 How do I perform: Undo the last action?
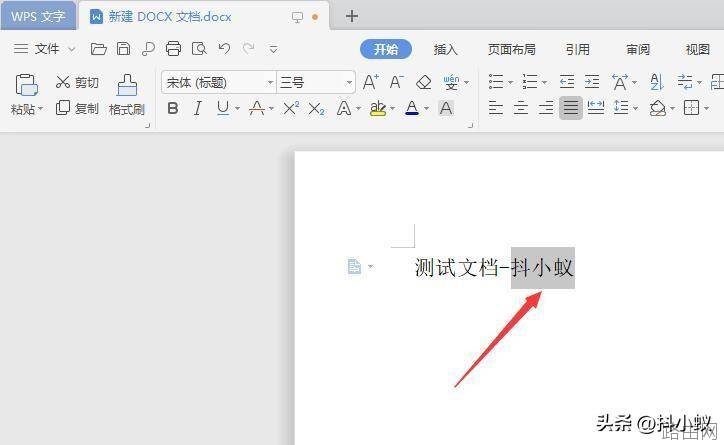[224, 48]
